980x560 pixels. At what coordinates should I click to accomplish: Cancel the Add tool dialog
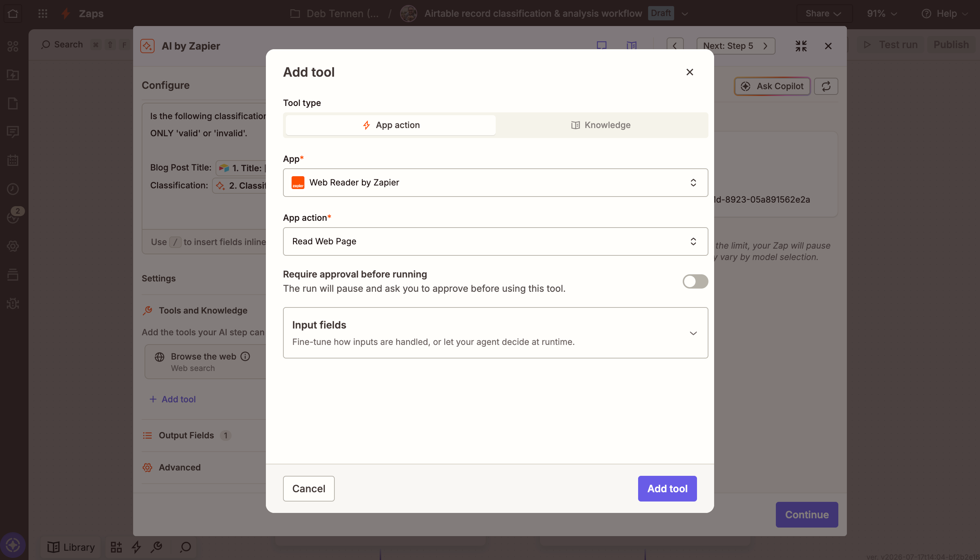click(309, 488)
